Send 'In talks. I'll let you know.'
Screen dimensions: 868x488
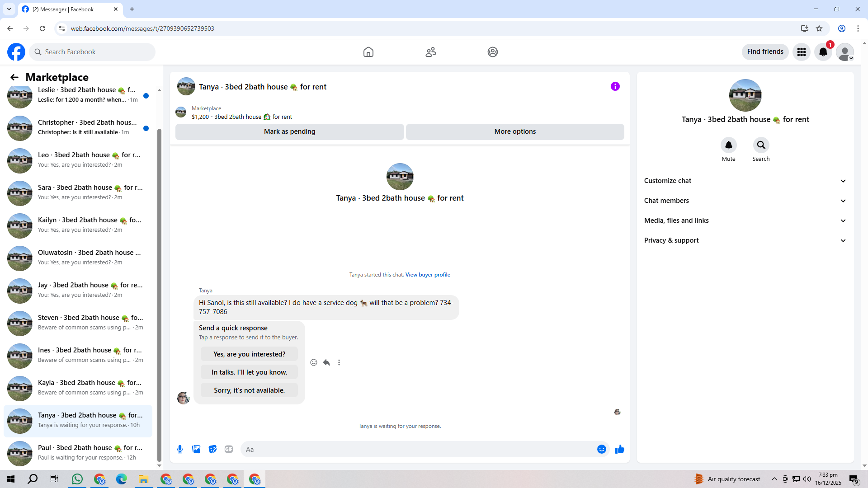point(250,372)
